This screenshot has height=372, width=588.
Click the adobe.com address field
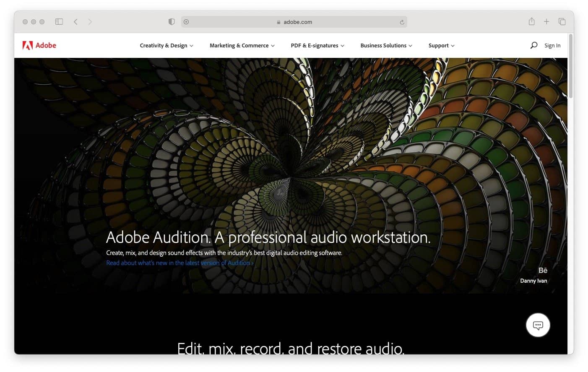point(294,22)
